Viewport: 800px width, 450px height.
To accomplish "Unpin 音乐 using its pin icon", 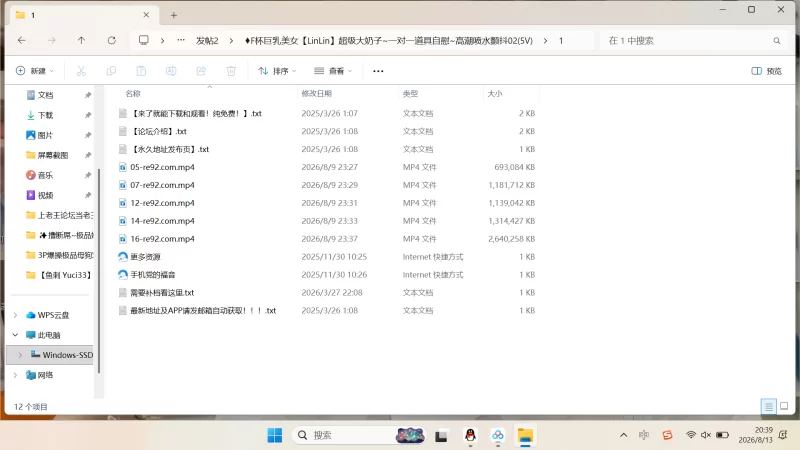I will point(88,175).
